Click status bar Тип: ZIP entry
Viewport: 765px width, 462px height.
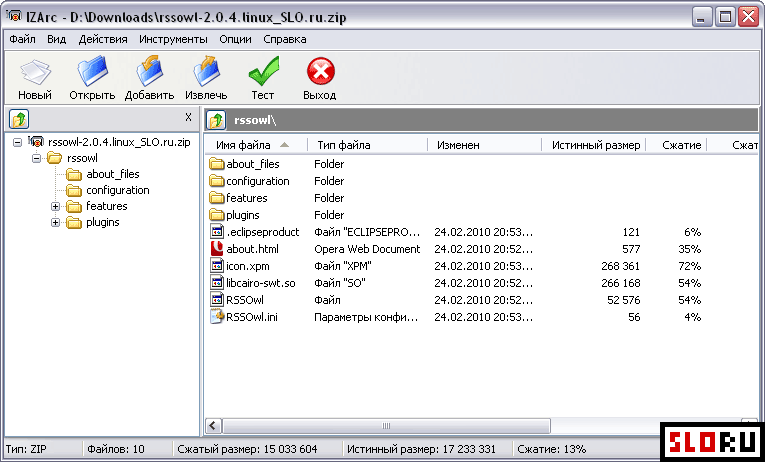coord(24,449)
